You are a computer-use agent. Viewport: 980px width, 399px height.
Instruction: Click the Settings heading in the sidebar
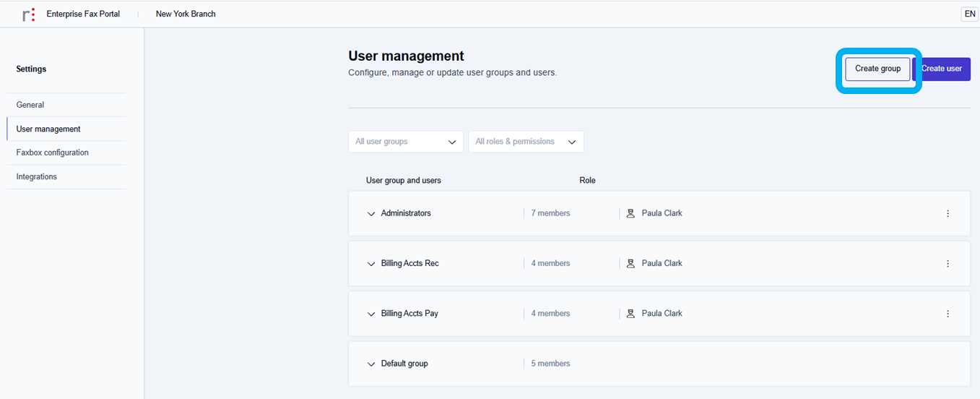pyautogui.click(x=31, y=69)
